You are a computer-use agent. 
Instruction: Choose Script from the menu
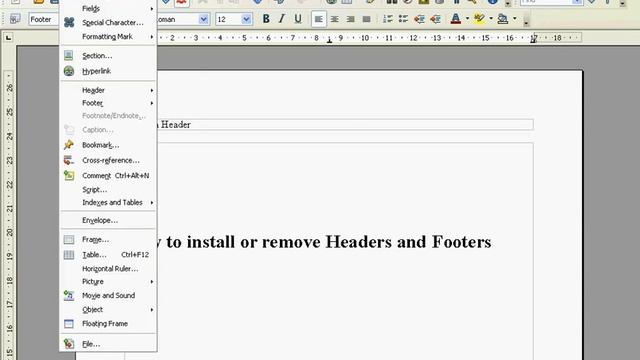(108, 190)
